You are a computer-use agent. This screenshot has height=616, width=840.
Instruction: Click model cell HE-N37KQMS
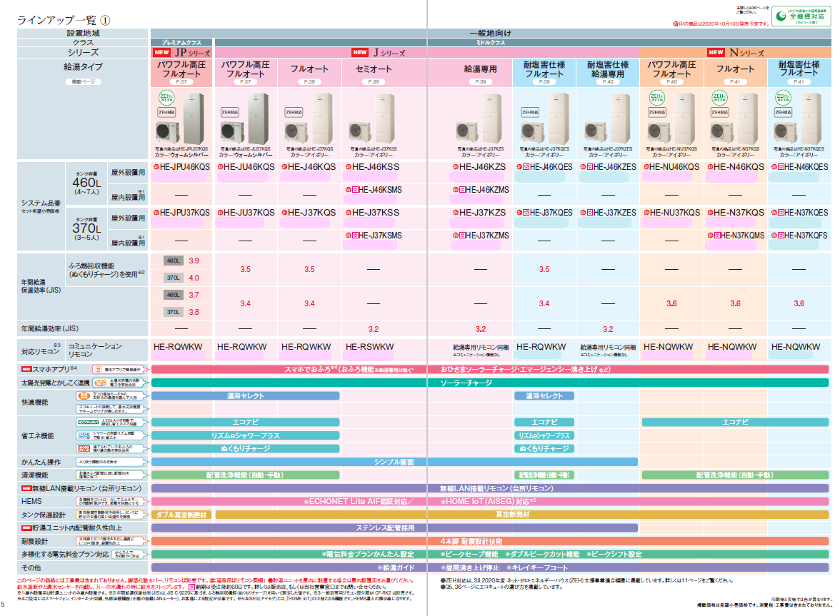pyautogui.click(x=736, y=236)
